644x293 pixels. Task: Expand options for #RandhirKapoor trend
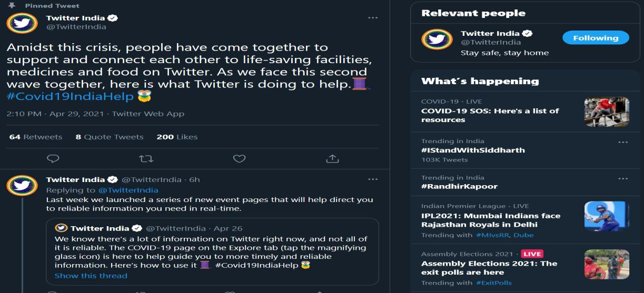click(x=623, y=178)
